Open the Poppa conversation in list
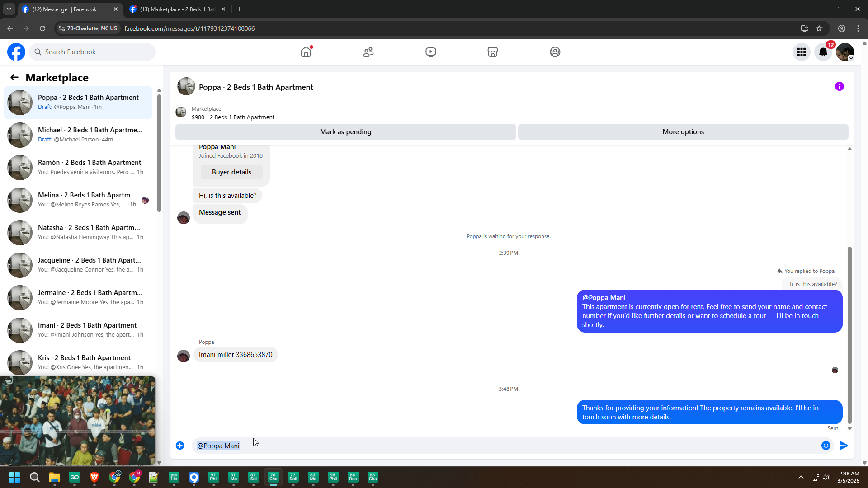The width and height of the screenshot is (868, 488). [78, 103]
